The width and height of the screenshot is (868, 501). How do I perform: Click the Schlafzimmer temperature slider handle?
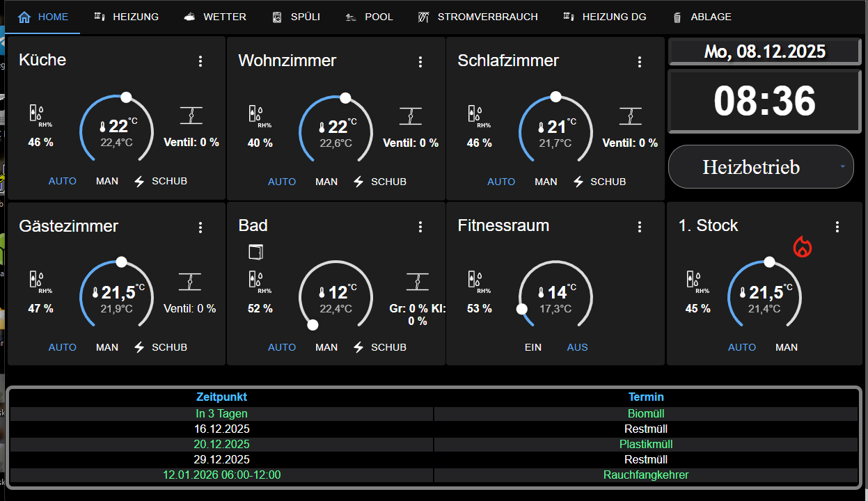coord(555,97)
